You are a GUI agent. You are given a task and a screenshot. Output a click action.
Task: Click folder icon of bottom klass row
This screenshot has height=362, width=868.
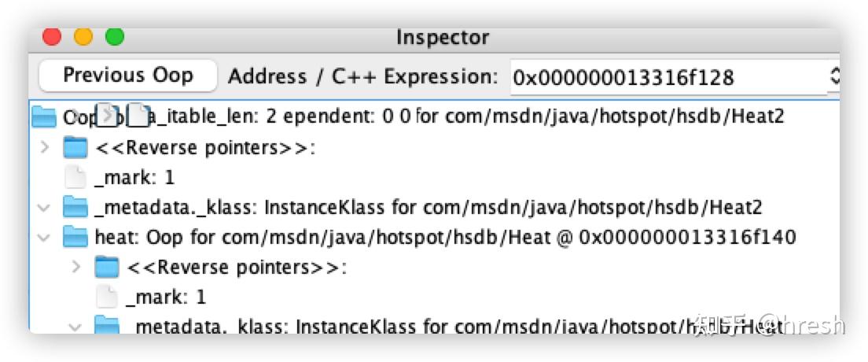(x=107, y=325)
